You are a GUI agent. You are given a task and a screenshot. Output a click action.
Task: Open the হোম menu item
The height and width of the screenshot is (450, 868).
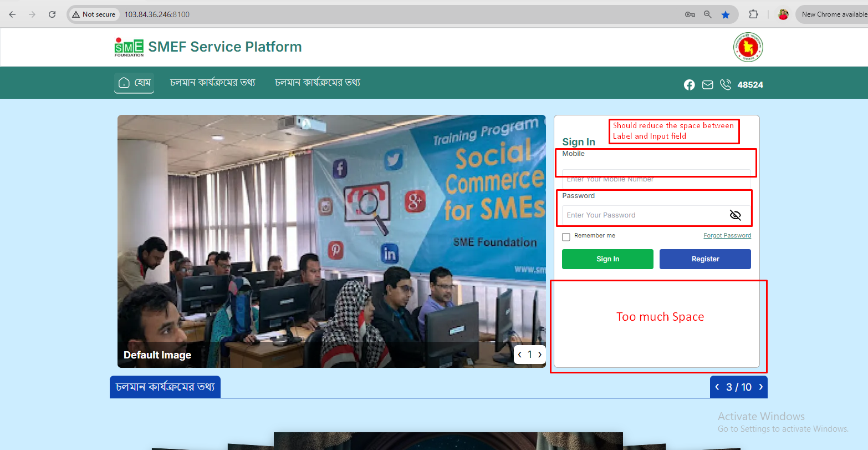coord(134,83)
